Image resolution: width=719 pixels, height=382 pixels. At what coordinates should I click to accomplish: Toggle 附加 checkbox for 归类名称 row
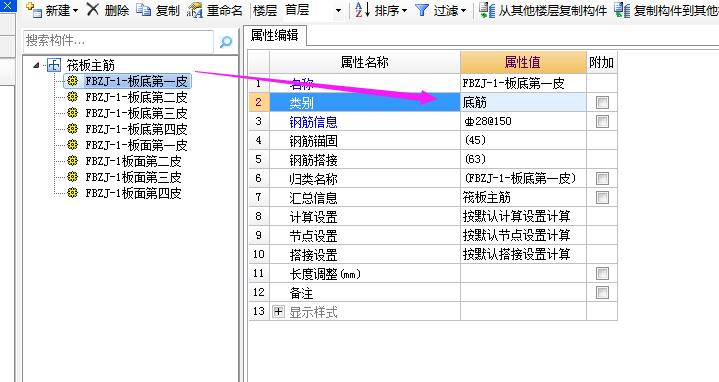click(x=602, y=178)
